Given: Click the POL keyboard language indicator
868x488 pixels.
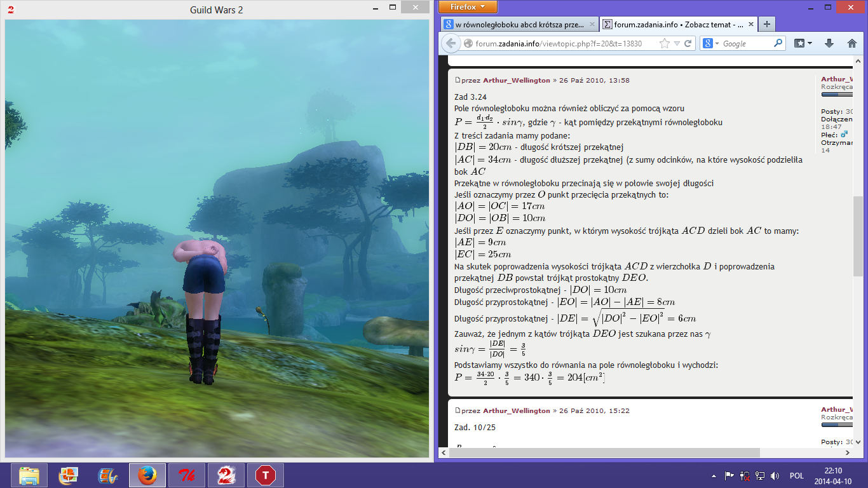Looking at the screenshot, I should pyautogui.click(x=797, y=475).
